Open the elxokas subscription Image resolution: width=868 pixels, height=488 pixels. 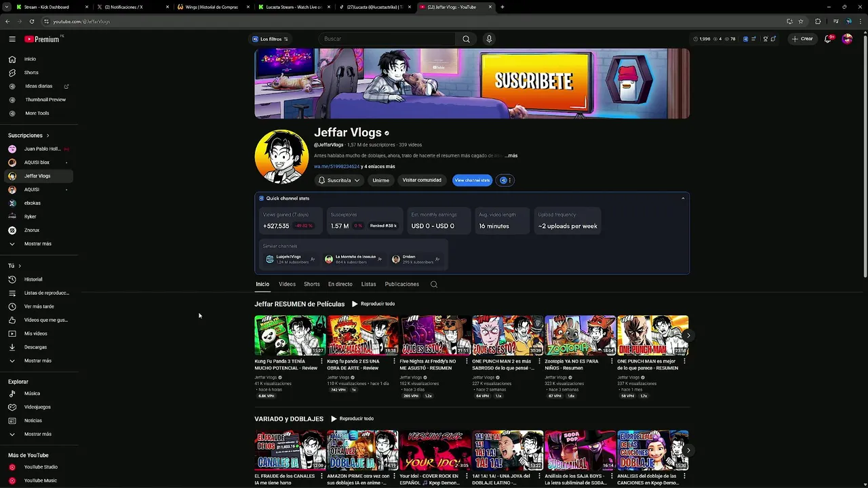coord(39,203)
